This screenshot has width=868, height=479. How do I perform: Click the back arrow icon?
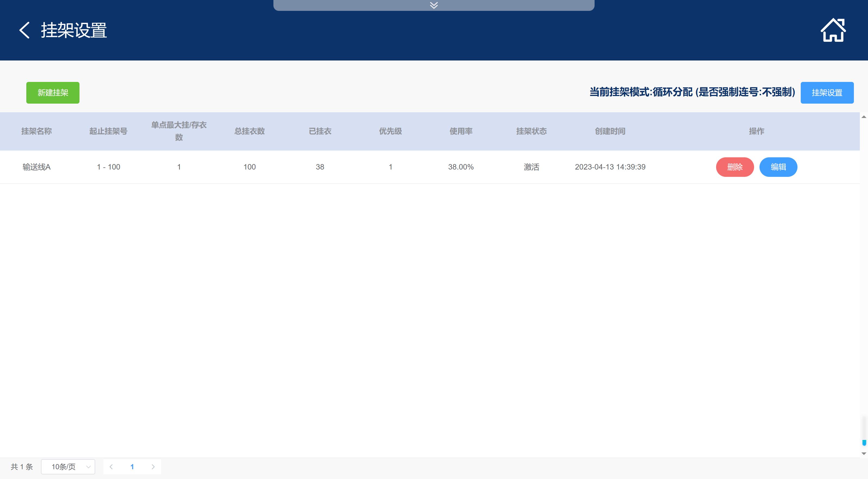[x=24, y=30]
